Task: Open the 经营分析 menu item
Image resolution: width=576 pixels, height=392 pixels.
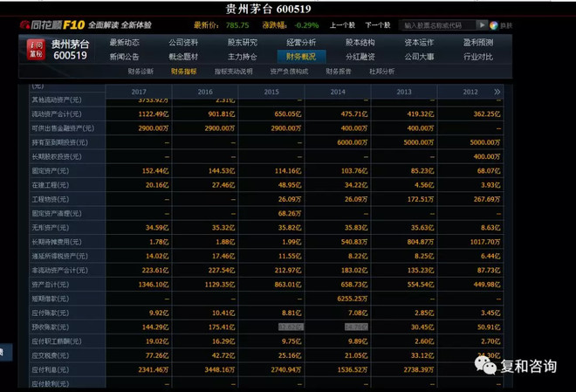Action: 301,42
